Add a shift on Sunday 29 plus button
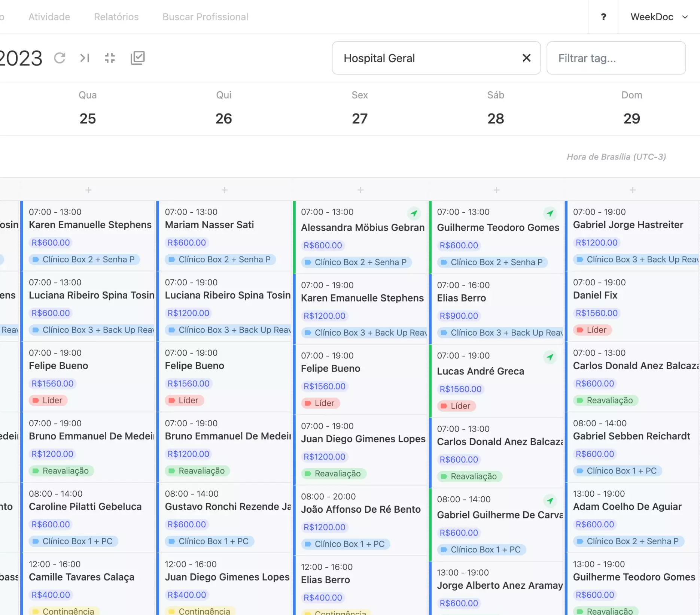The width and height of the screenshot is (700, 615). (632, 190)
